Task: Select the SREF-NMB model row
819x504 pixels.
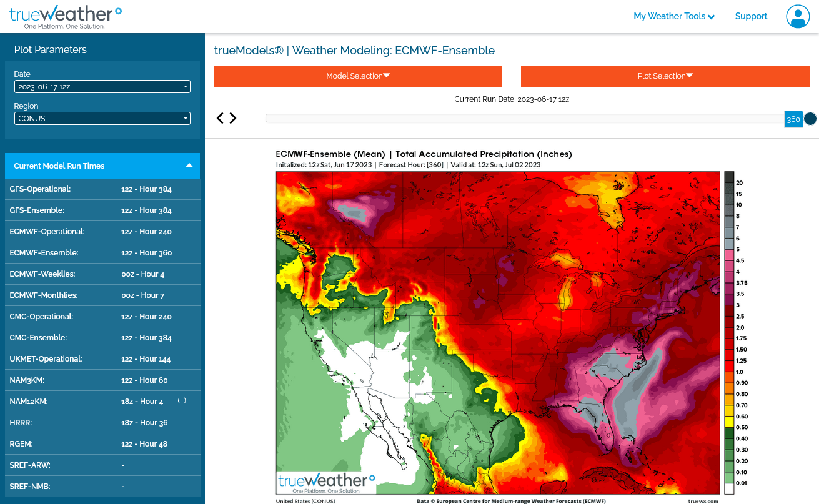Action: (102, 487)
